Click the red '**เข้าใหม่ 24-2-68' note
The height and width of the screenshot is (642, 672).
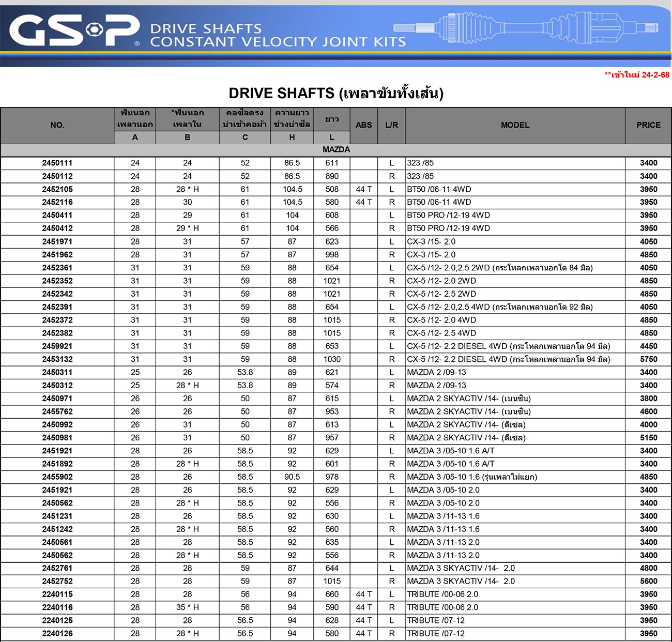(x=636, y=75)
